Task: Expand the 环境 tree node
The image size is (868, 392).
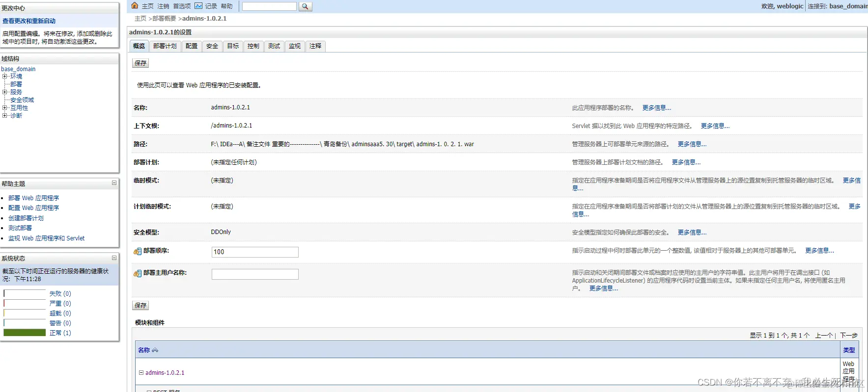Action: tap(4, 77)
